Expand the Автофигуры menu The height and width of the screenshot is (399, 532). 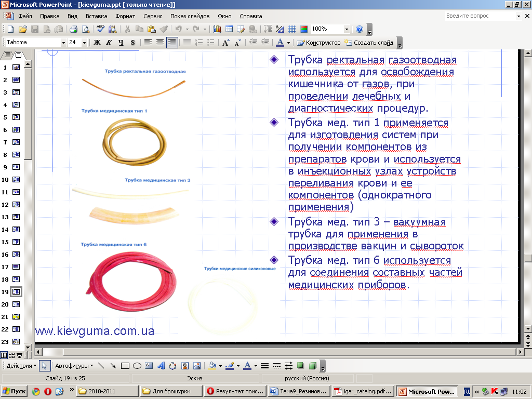click(74, 366)
